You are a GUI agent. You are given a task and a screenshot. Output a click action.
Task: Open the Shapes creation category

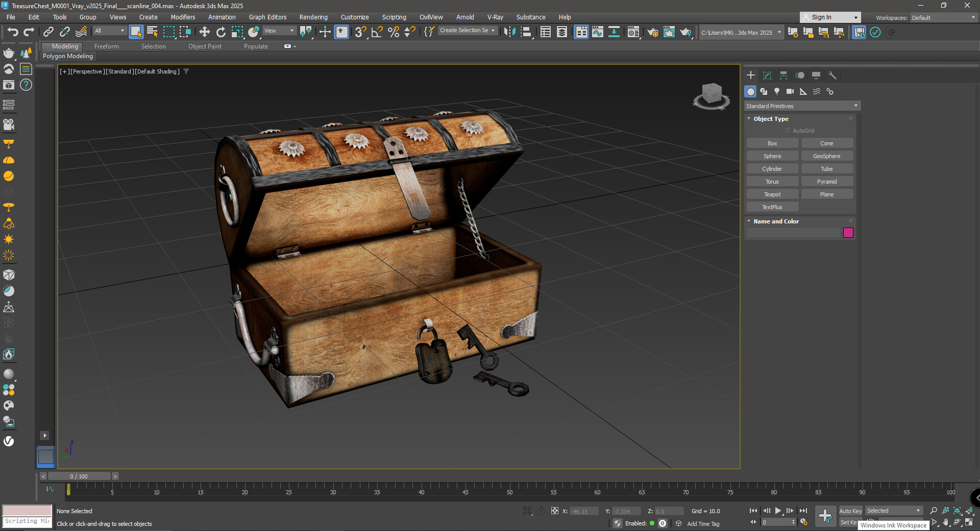pos(764,91)
